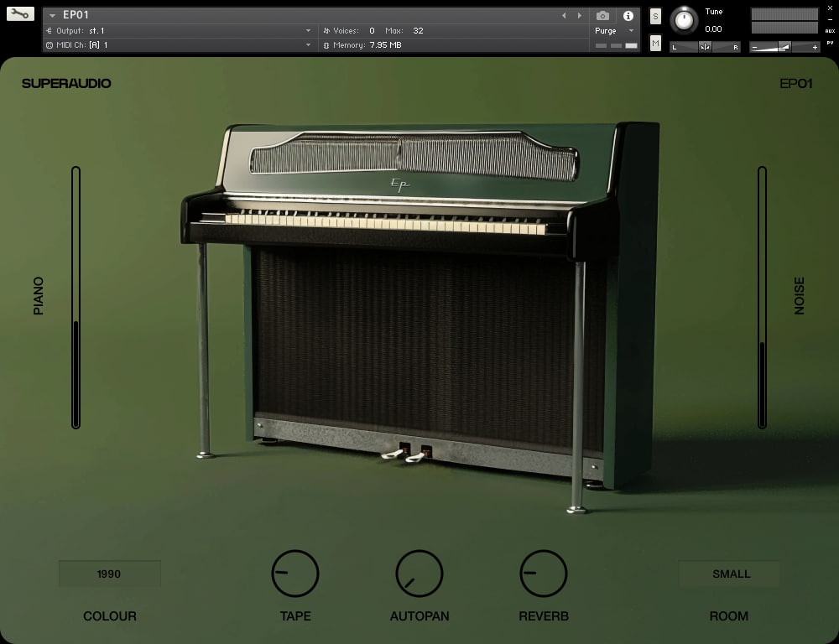This screenshot has height=644, width=839.
Task: Adjust the PIANO vertical level slider
Action: [76, 298]
